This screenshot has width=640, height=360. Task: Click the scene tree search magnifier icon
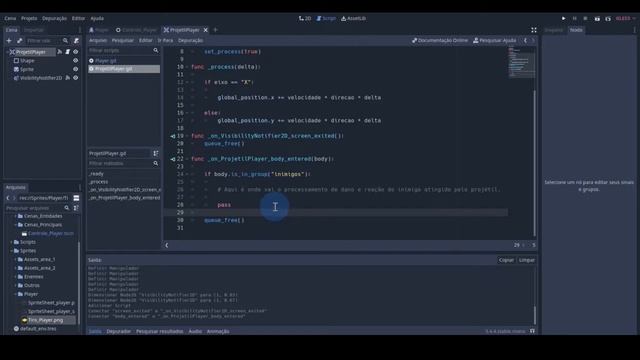(65, 40)
